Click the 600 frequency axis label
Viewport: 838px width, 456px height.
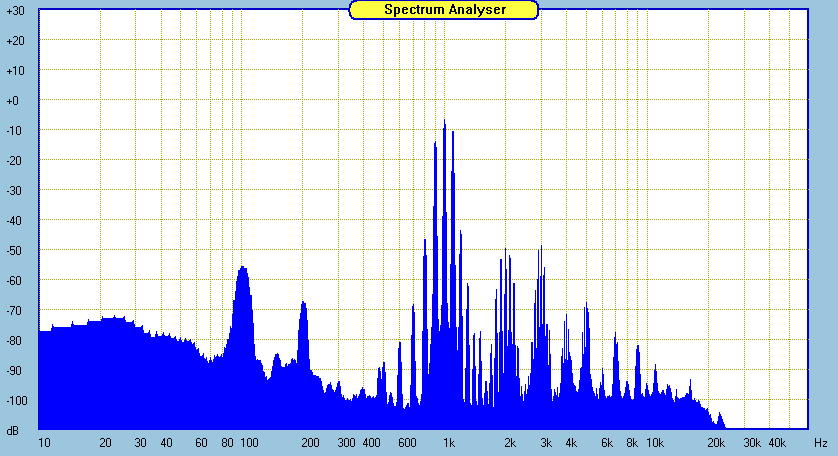click(407, 442)
